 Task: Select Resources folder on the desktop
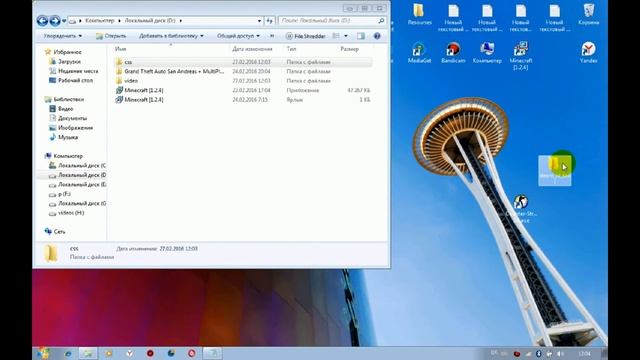point(419,15)
